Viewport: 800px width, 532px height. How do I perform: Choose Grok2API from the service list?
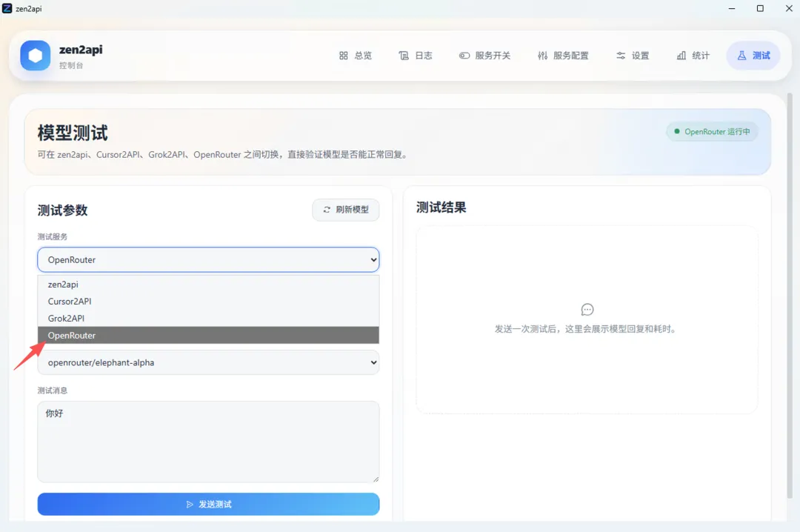pos(208,318)
